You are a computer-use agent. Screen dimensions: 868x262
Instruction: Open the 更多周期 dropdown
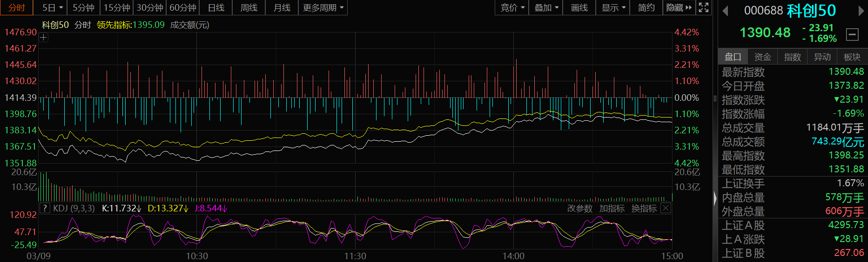tap(323, 8)
